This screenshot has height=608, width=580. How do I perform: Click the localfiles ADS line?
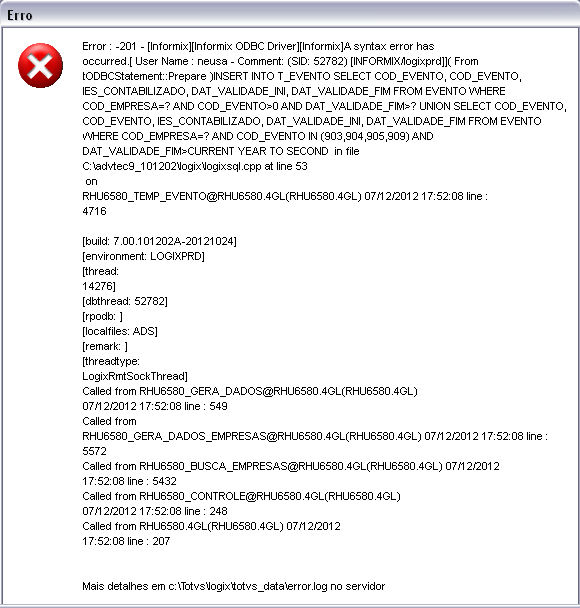click(120, 331)
